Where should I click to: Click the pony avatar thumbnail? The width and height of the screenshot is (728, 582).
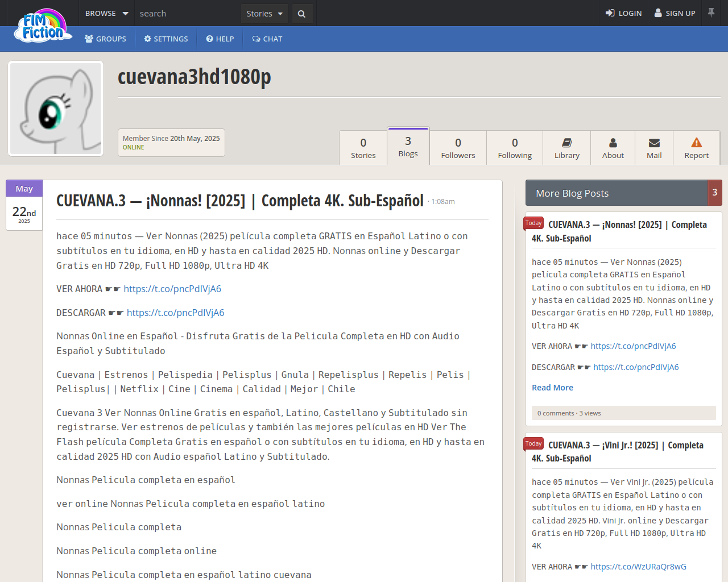pos(56,109)
